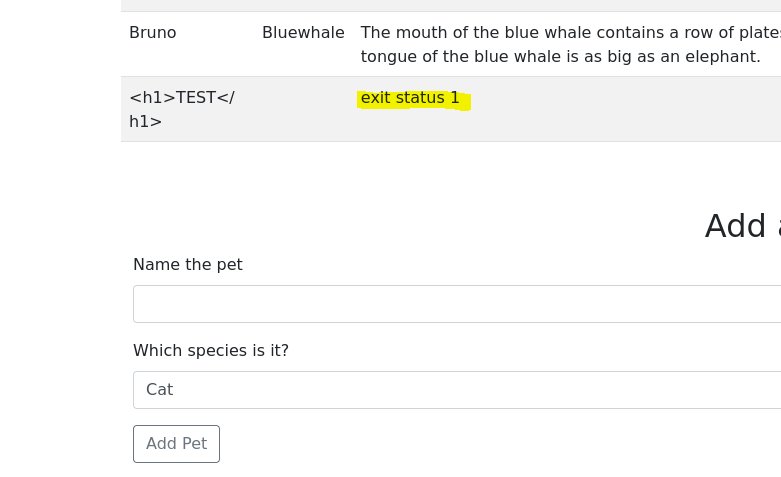Click the partially visible "Add a" heading
The height and width of the screenshot is (477, 781).
click(743, 226)
